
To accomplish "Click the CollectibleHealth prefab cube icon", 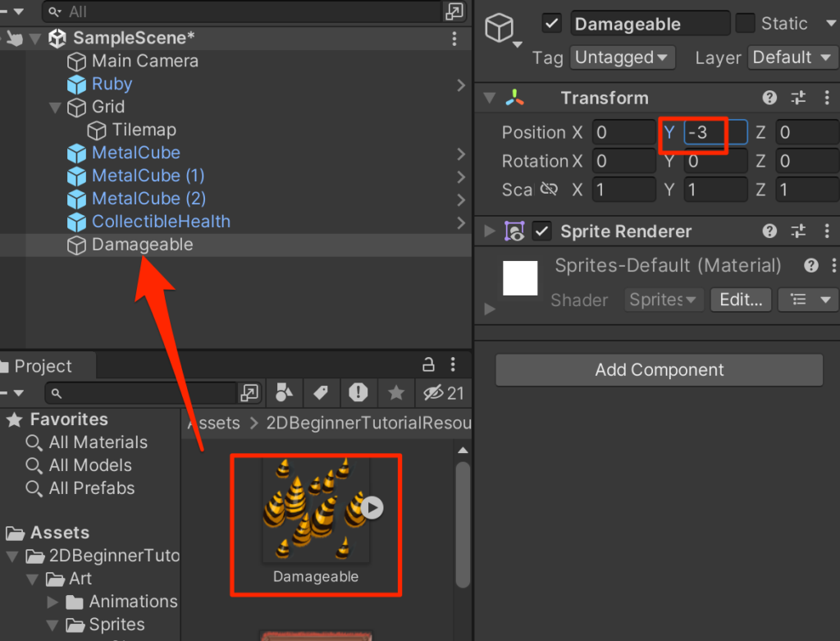I will tap(76, 222).
